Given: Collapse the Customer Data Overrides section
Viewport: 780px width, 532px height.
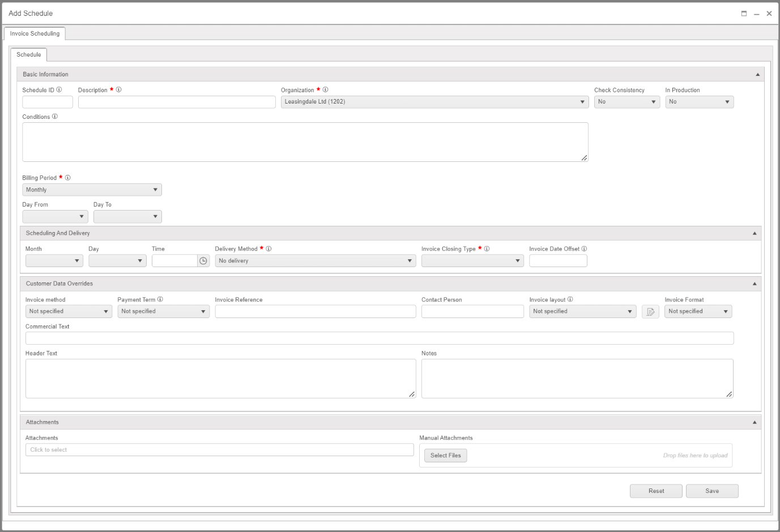Looking at the screenshot, I should (755, 284).
